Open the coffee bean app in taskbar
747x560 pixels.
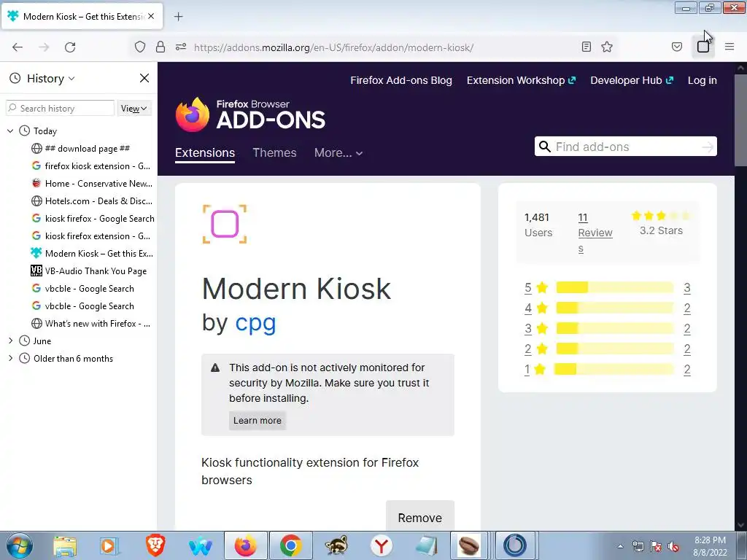(469, 545)
